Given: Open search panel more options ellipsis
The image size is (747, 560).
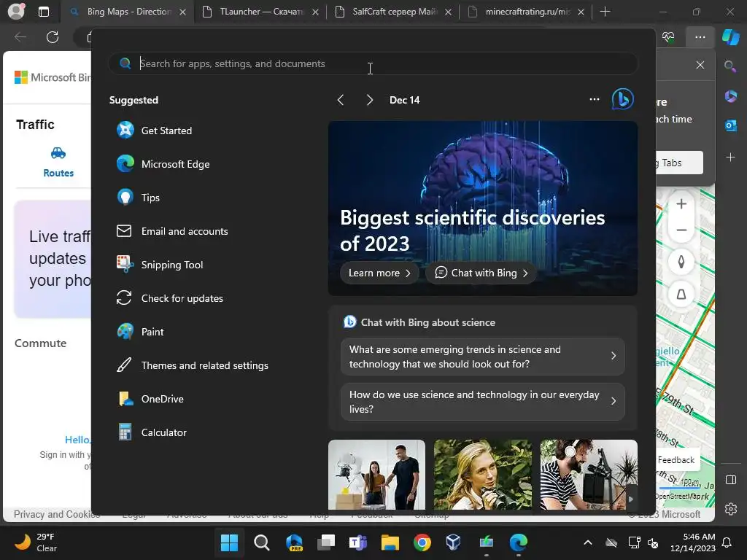Looking at the screenshot, I should pos(594,99).
